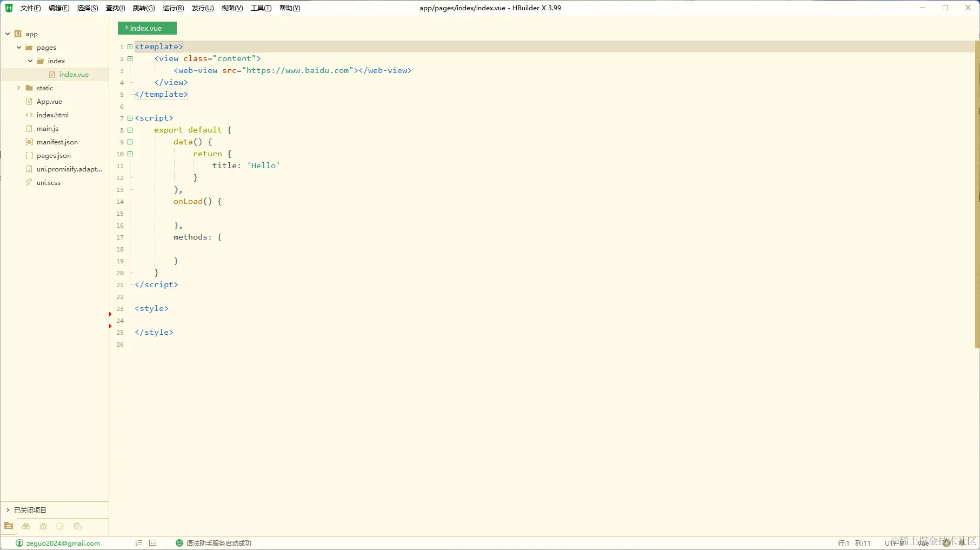Viewport: 980px width, 550px height.
Task: Open the project manager folder icon
Action: [9, 526]
